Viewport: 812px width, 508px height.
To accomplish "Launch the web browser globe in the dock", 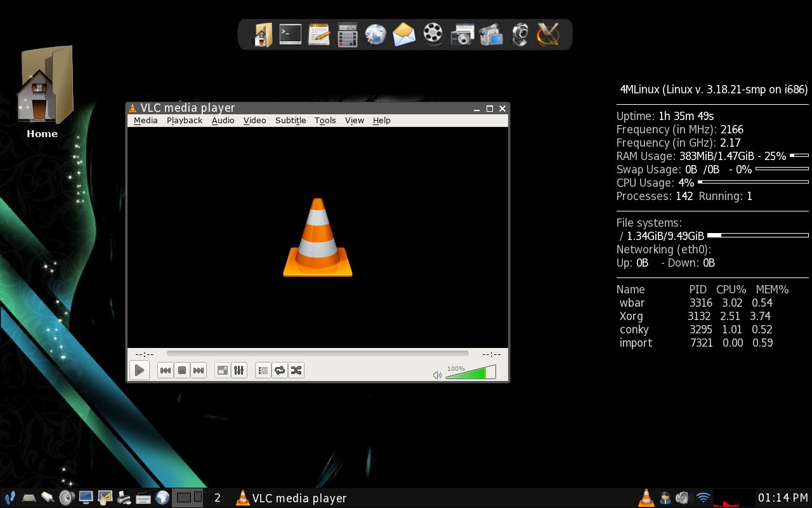I will click(x=376, y=34).
